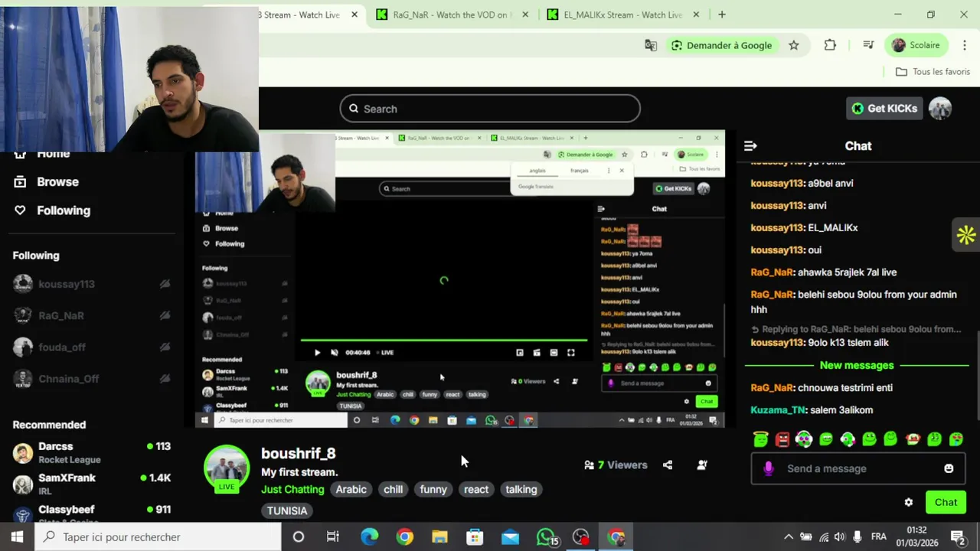Open the FRA keyboard language selector

pos(879,536)
